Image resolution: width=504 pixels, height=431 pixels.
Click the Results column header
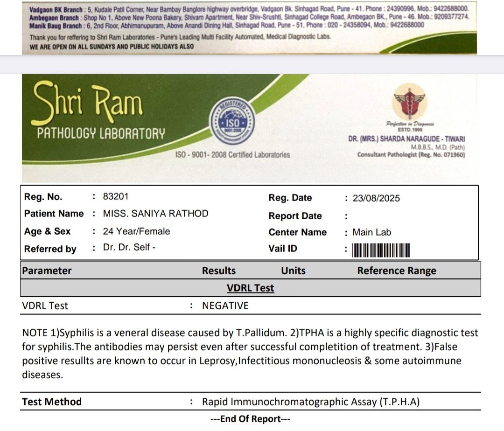point(219,271)
